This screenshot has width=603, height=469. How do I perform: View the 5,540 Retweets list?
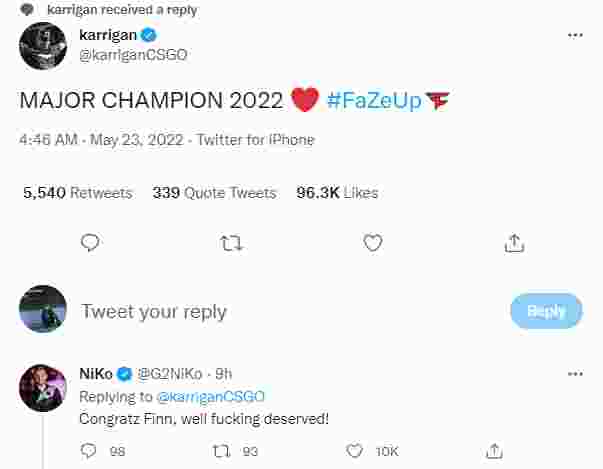(x=78, y=193)
